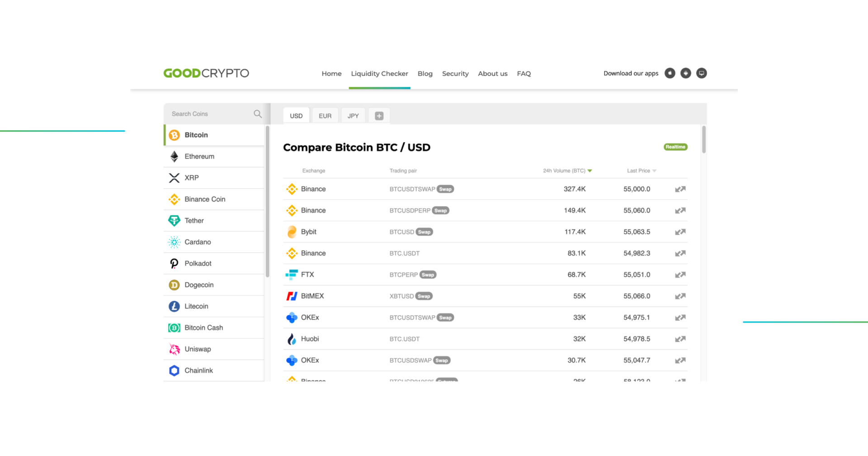
Task: Select the XRP icon in the coin list
Action: (x=174, y=177)
